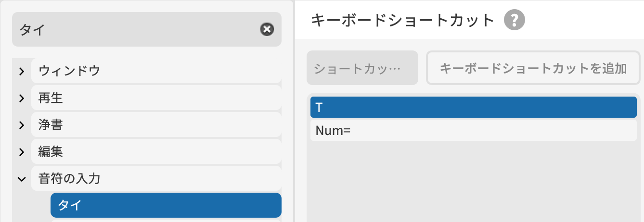Select the Num= shortcut entry
Viewport: 644px width, 222px height.
click(x=473, y=130)
